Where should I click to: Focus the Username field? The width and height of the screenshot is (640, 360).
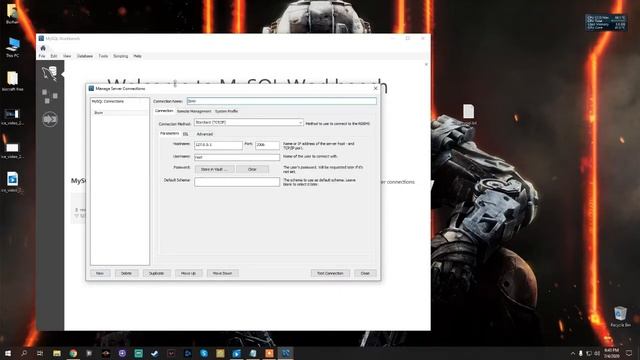pos(237,157)
